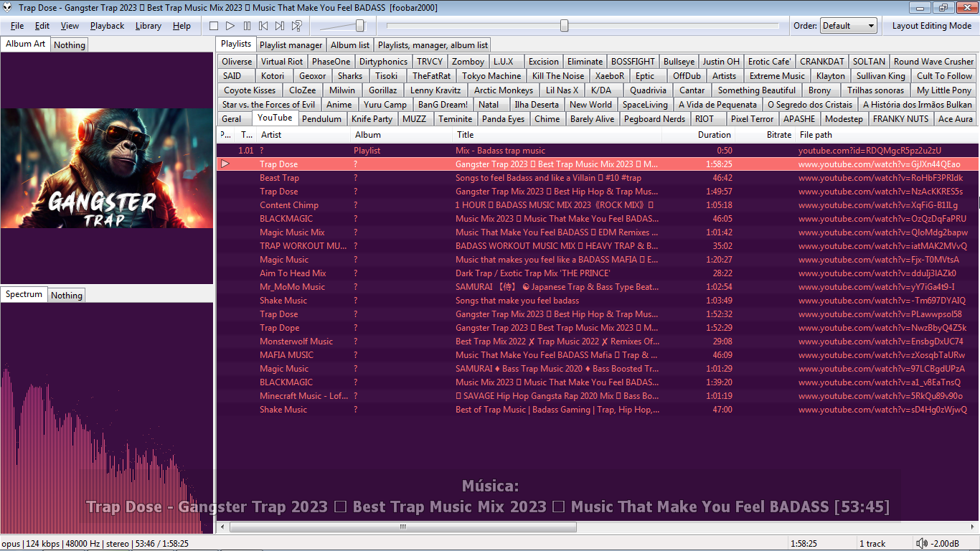This screenshot has height=551, width=980.
Task: Click the foobar2000 icon in title bar
Action: tap(8, 8)
